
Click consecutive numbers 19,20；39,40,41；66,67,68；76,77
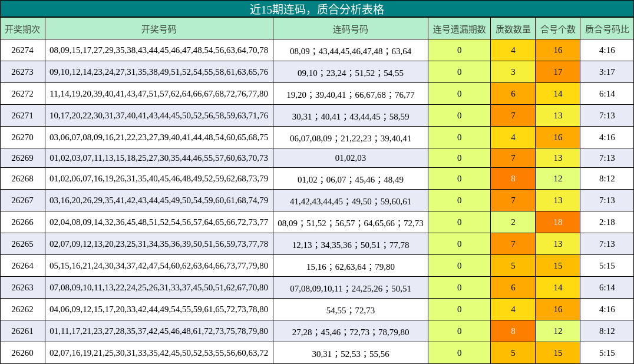351,95
